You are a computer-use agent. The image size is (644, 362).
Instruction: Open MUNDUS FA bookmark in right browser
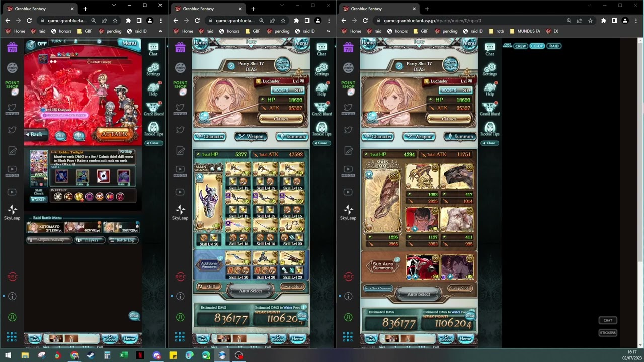click(x=525, y=31)
